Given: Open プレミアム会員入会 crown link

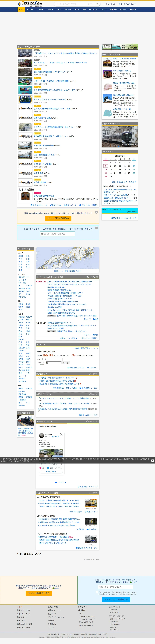Looking at the screenshot, I should click(x=127, y=4).
